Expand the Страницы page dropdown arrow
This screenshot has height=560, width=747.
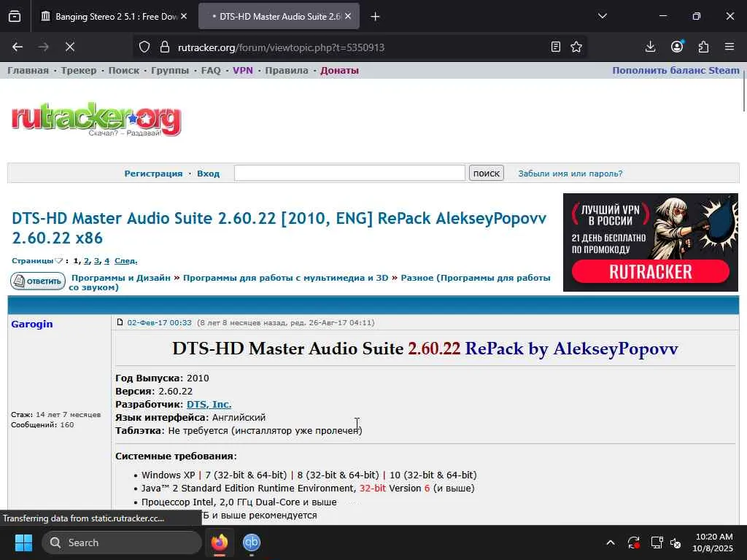coord(58,261)
